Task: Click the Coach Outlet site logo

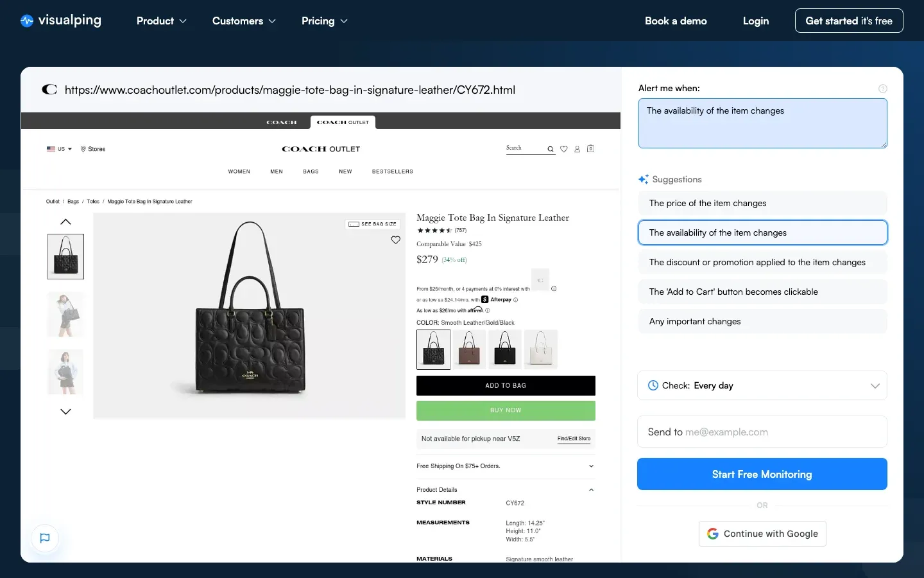Action: (x=321, y=149)
